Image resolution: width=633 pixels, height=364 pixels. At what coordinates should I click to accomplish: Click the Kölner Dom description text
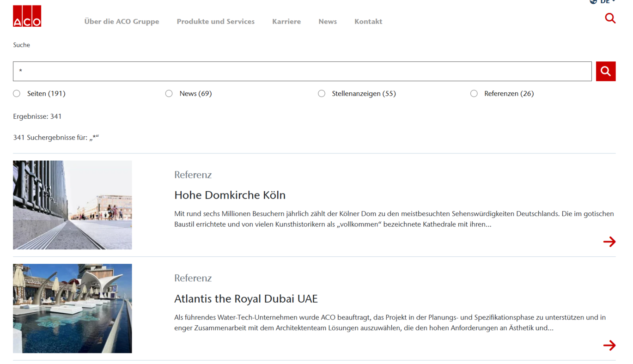click(x=394, y=219)
